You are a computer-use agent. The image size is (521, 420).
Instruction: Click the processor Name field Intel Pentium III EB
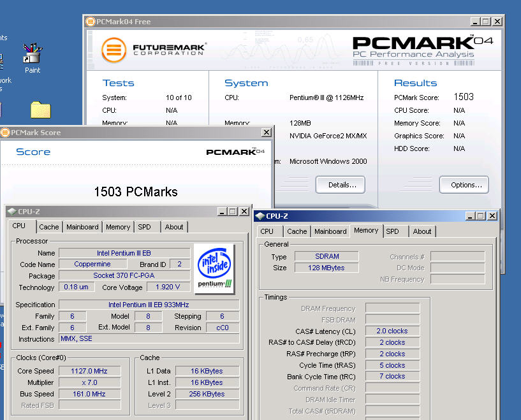click(x=124, y=253)
